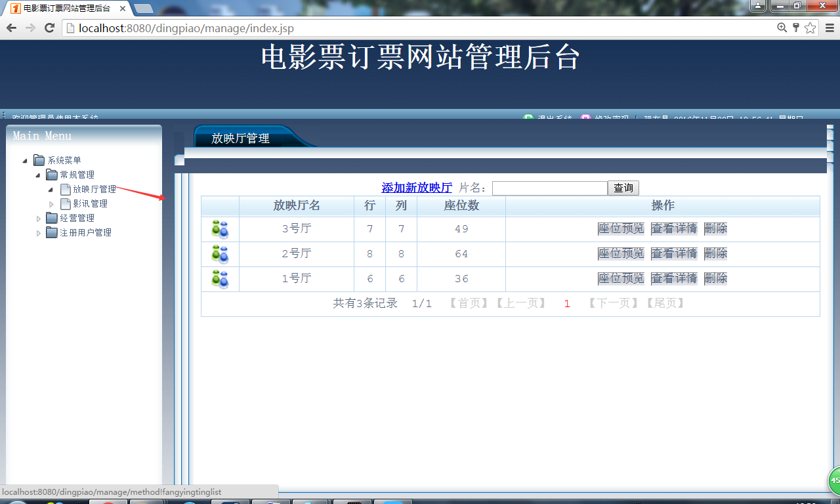840x504 pixels.
Task: Click 删除 for 2号厅
Action: click(x=715, y=253)
